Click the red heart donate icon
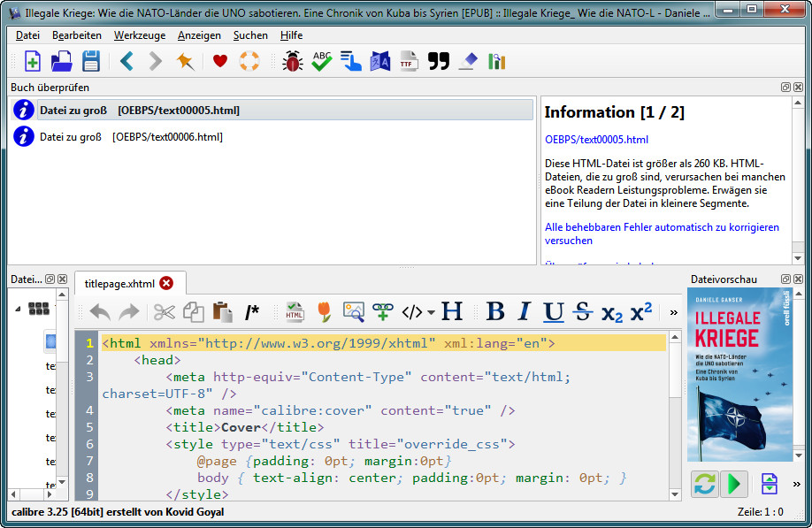812x528 pixels. [x=219, y=61]
